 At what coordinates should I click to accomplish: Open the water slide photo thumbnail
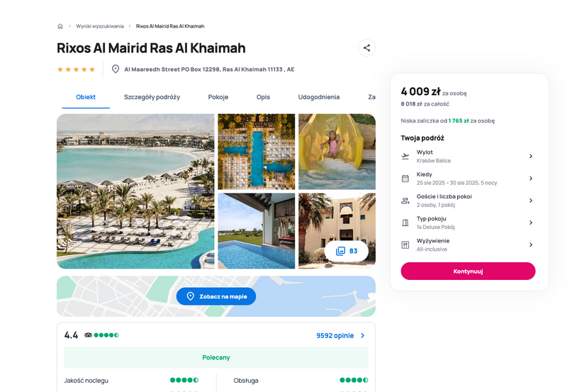pos(337,152)
